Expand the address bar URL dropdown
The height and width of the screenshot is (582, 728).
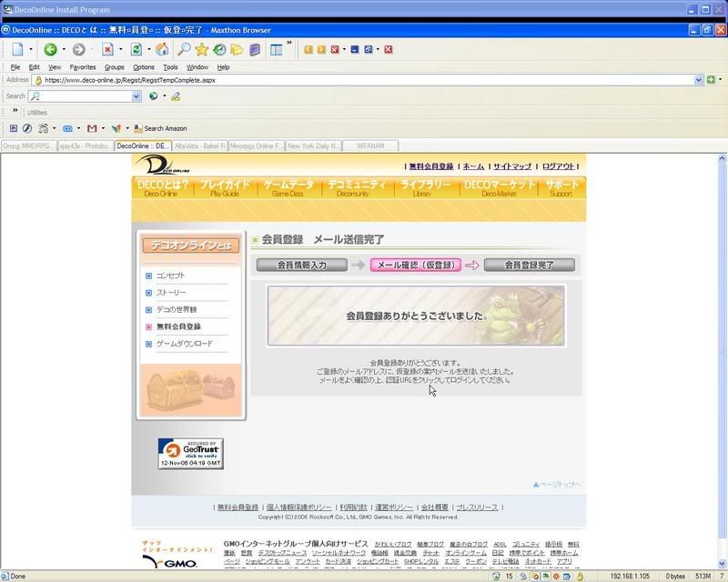click(x=698, y=80)
